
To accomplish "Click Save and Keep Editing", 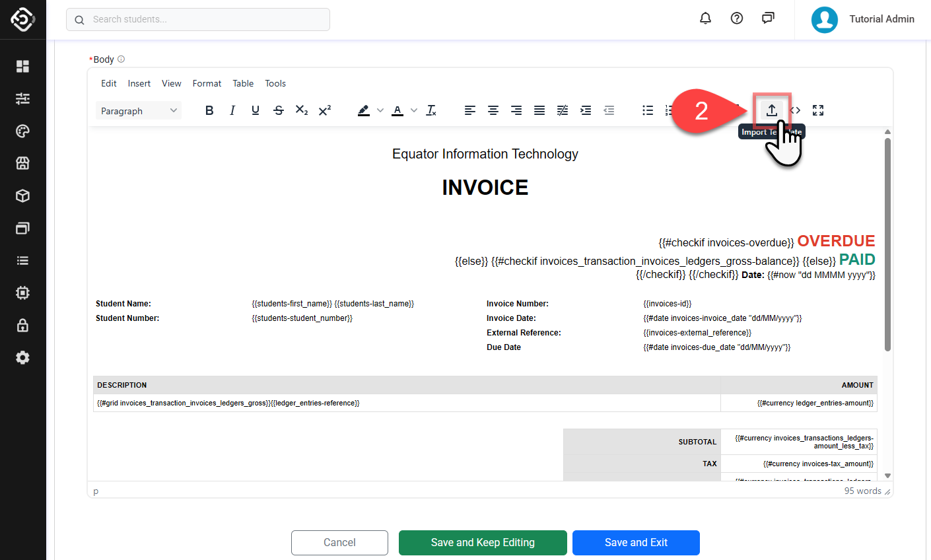I will click(483, 542).
